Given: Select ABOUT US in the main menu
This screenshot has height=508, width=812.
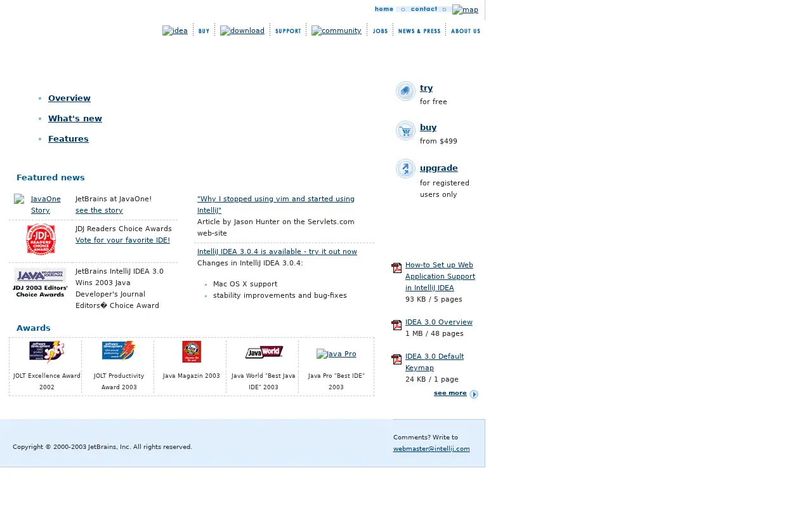Looking at the screenshot, I should click(466, 30).
